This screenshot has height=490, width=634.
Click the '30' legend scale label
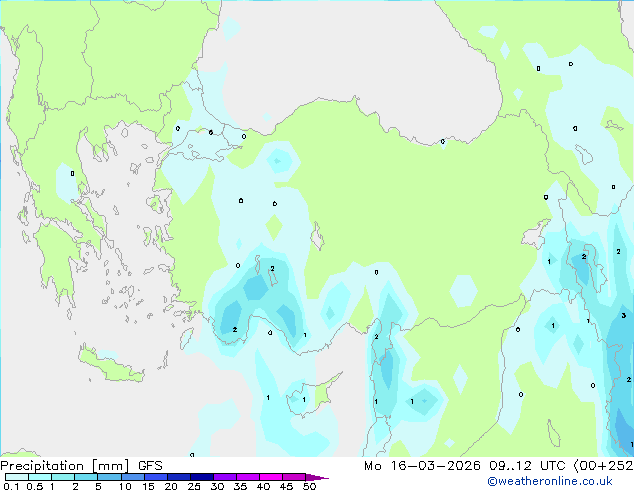pyautogui.click(x=217, y=486)
